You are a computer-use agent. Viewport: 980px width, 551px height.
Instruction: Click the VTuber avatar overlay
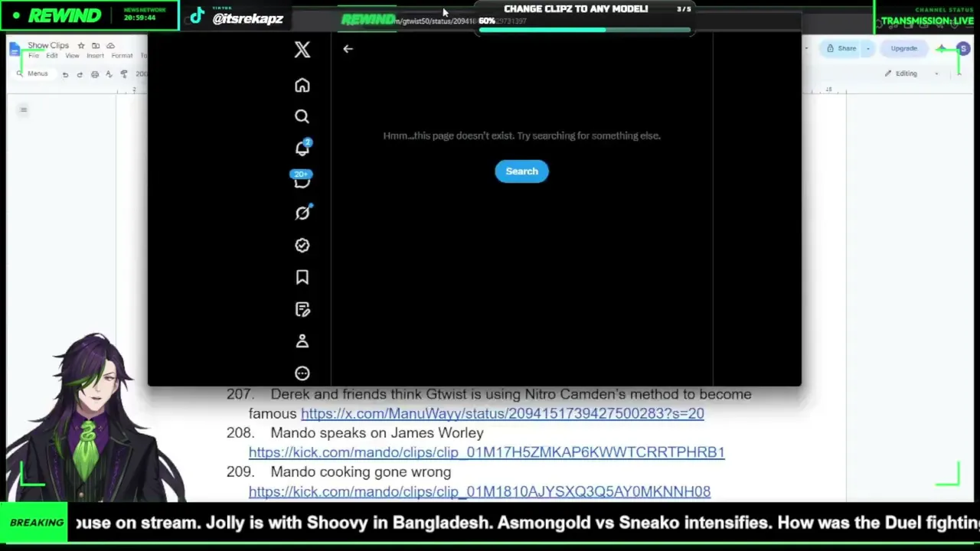click(96, 417)
